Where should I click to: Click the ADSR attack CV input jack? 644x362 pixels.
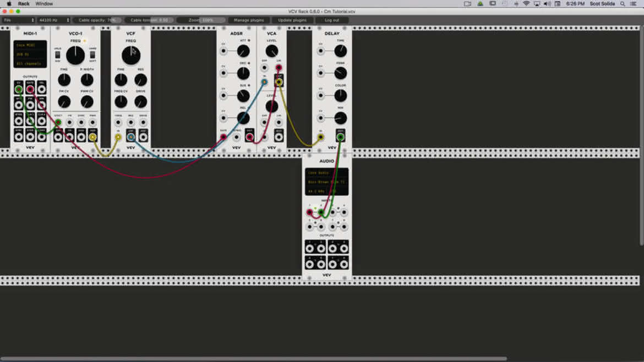pyautogui.click(x=223, y=51)
